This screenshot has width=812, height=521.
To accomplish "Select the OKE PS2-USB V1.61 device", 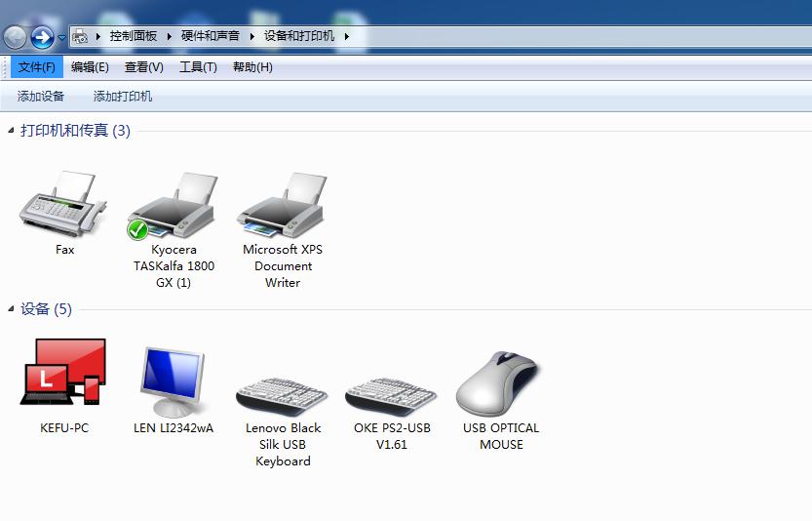I will pos(392,390).
